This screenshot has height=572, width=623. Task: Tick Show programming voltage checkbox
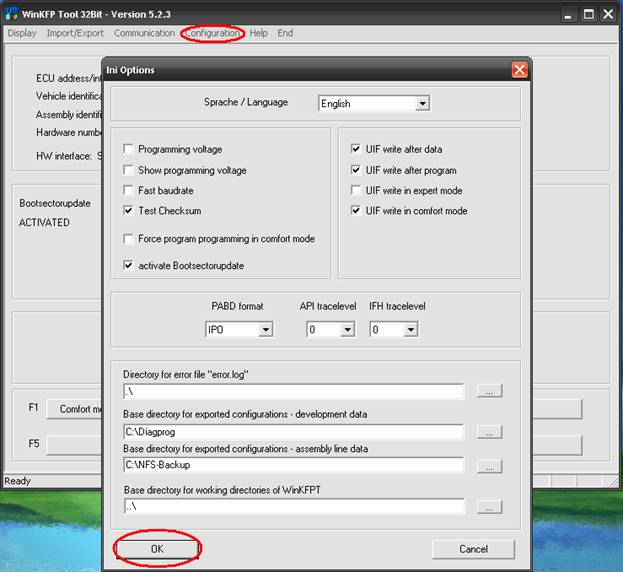(x=128, y=170)
